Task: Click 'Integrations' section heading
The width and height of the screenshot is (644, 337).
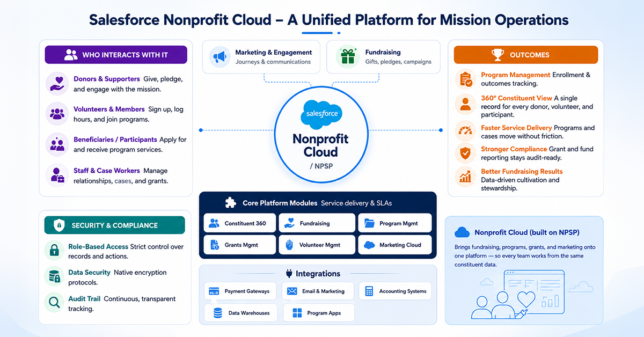Action: pyautogui.click(x=318, y=274)
